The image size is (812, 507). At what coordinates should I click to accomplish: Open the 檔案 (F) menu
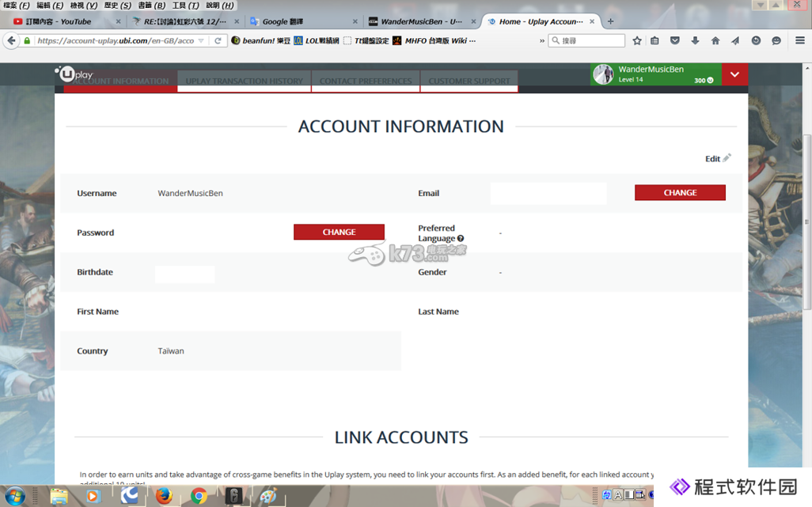[x=16, y=6]
